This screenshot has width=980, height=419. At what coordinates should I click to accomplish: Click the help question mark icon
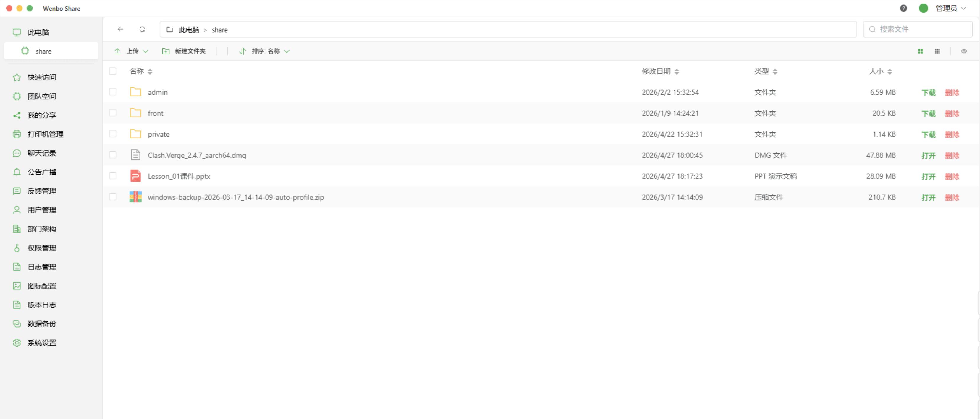point(903,8)
